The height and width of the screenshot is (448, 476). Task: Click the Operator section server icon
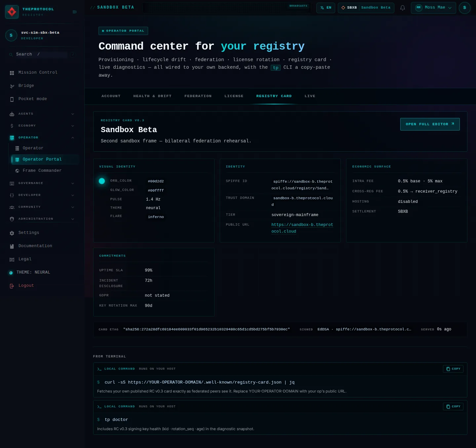pos(12,138)
